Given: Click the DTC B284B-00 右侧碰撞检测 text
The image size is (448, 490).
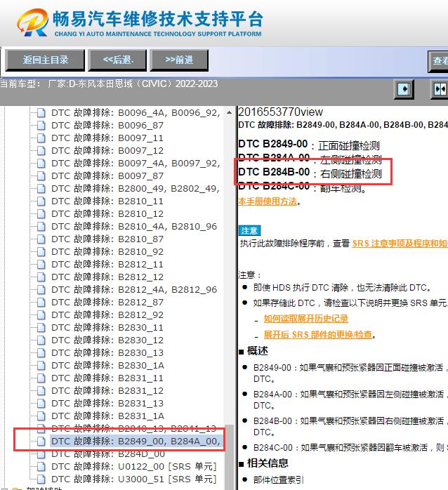Looking at the screenshot, I should pos(310,173).
